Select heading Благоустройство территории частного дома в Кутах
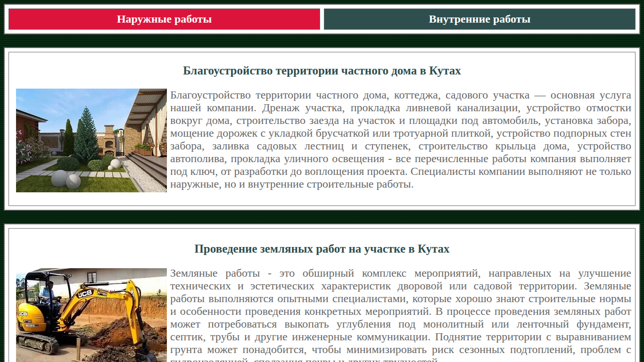Viewport: 644px width, 362px height. (x=322, y=71)
